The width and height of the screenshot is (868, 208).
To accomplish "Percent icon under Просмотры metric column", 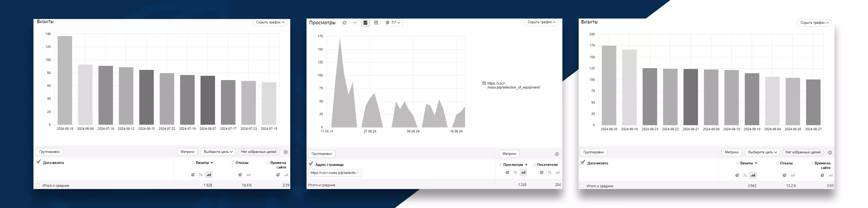I will tap(515, 172).
